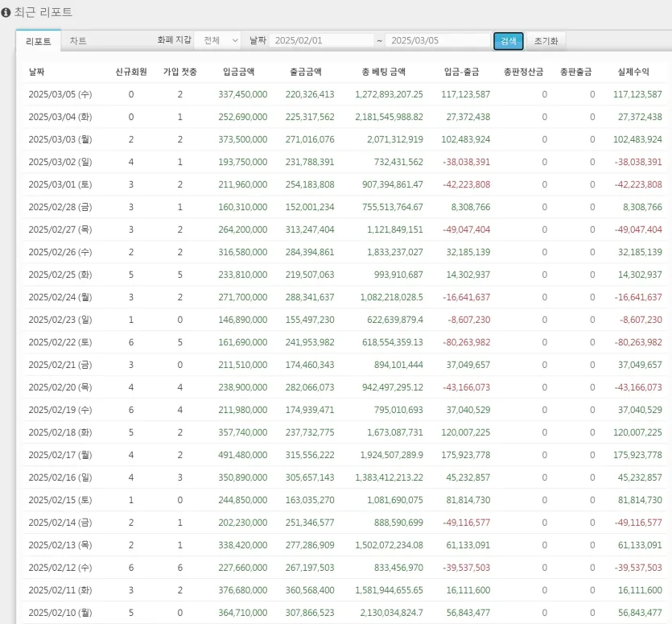Image resolution: width=672 pixels, height=624 pixels.
Task: Click the 총 베팅 금액 column header
Action: point(384,72)
